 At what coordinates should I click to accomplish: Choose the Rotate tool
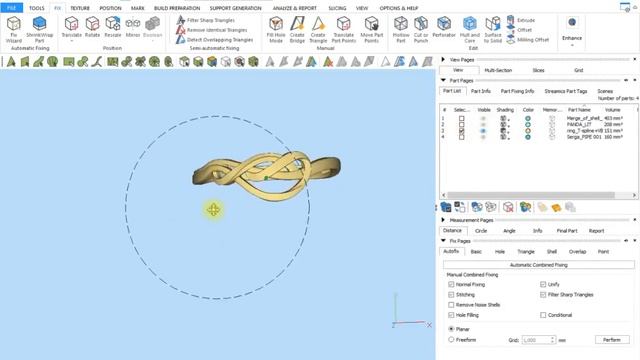(x=92, y=27)
